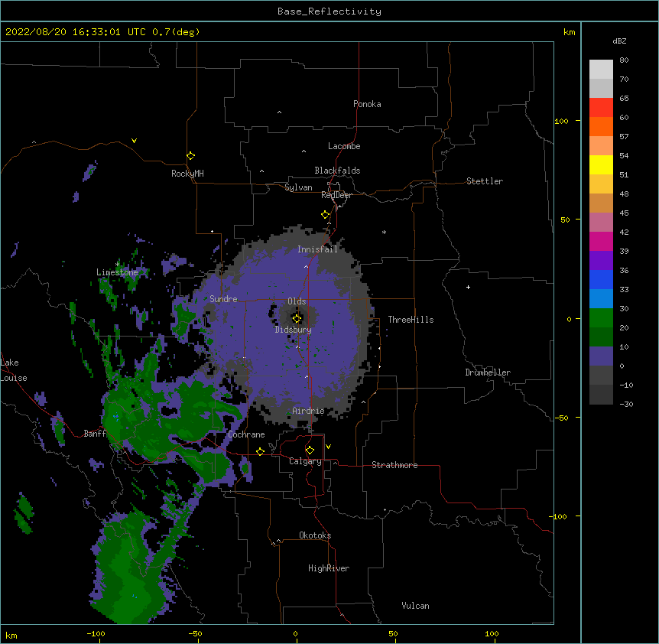The image size is (659, 644).
Task: Click the yellow marker above Rocky MH
Action: [190, 156]
